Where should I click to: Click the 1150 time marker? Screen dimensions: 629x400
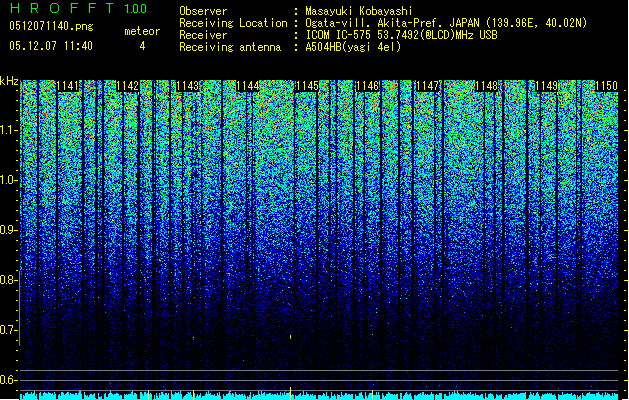(x=606, y=86)
